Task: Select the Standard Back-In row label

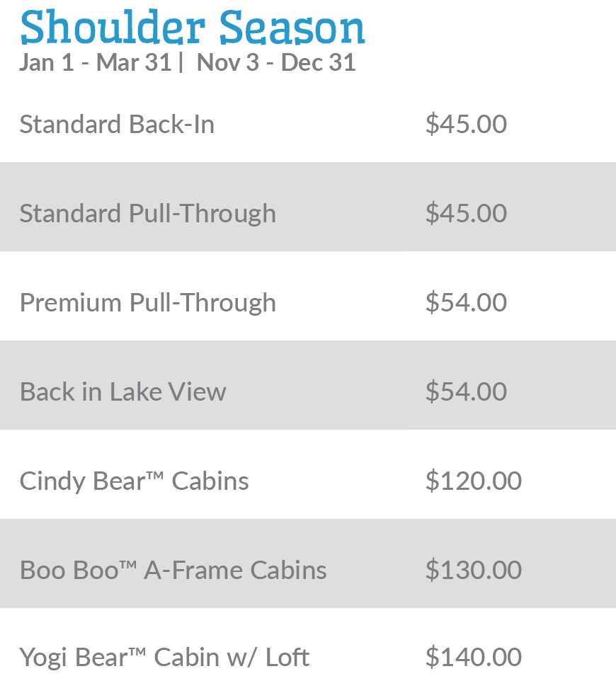Action: coord(117,125)
